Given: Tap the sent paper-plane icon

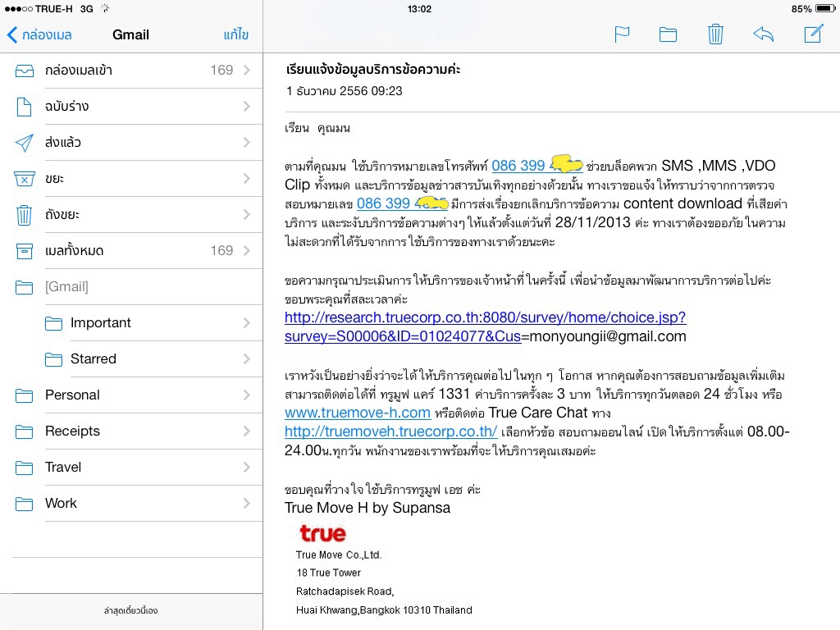Looking at the screenshot, I should click(x=24, y=143).
